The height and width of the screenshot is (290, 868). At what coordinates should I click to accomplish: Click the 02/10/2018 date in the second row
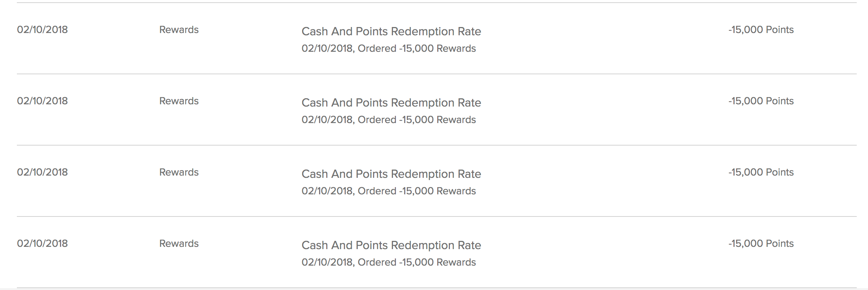click(42, 101)
